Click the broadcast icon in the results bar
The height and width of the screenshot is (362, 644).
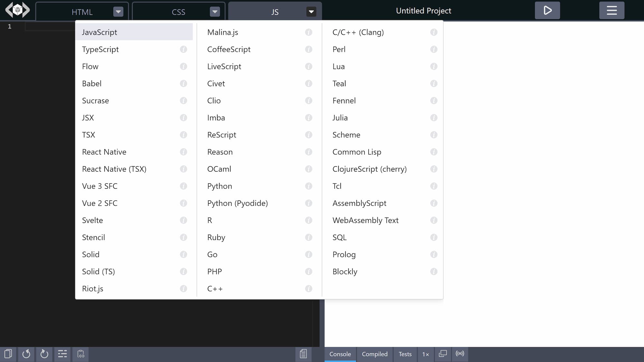460,354
